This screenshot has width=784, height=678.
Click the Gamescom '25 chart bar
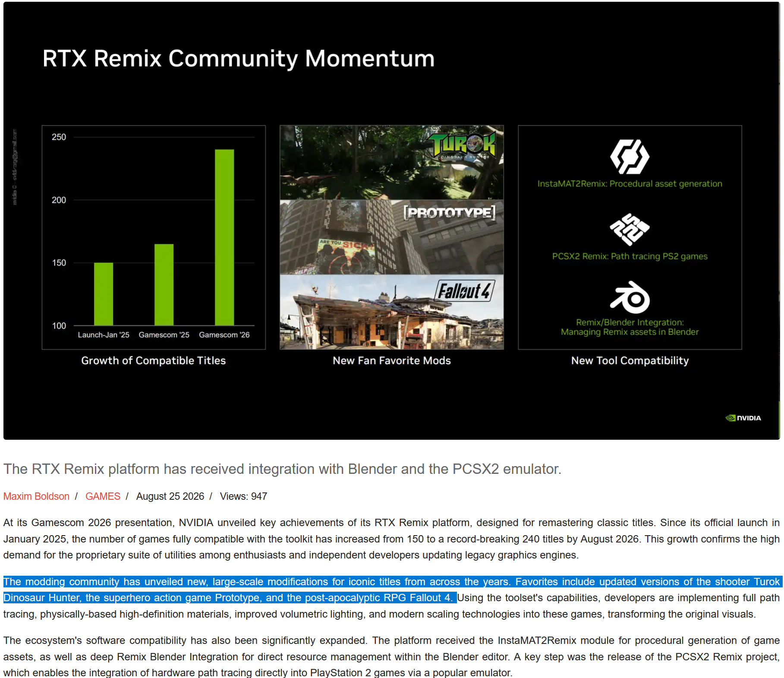pyautogui.click(x=164, y=285)
